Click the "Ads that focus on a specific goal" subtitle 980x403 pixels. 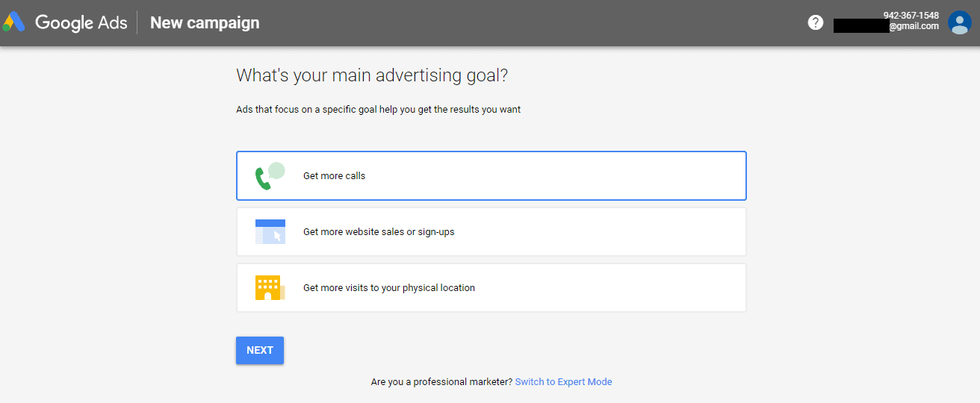(x=378, y=110)
